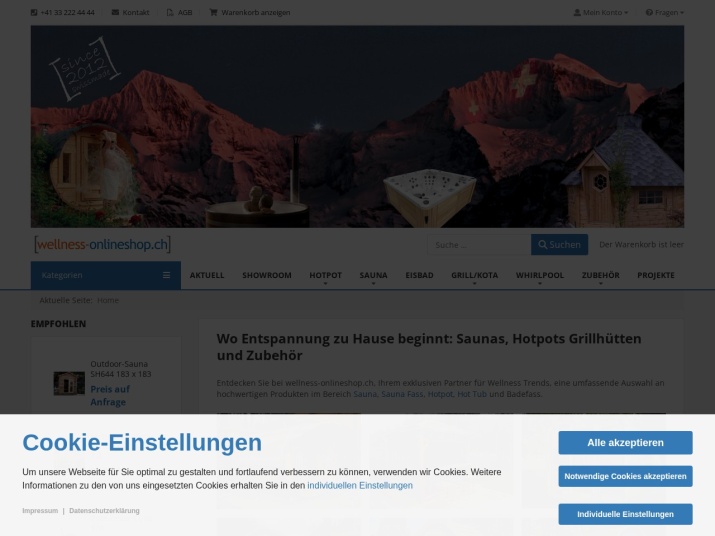Viewport: 715px width, 536px height.
Task: Click Der Warenkorb ist leer text
Action: [641, 245]
